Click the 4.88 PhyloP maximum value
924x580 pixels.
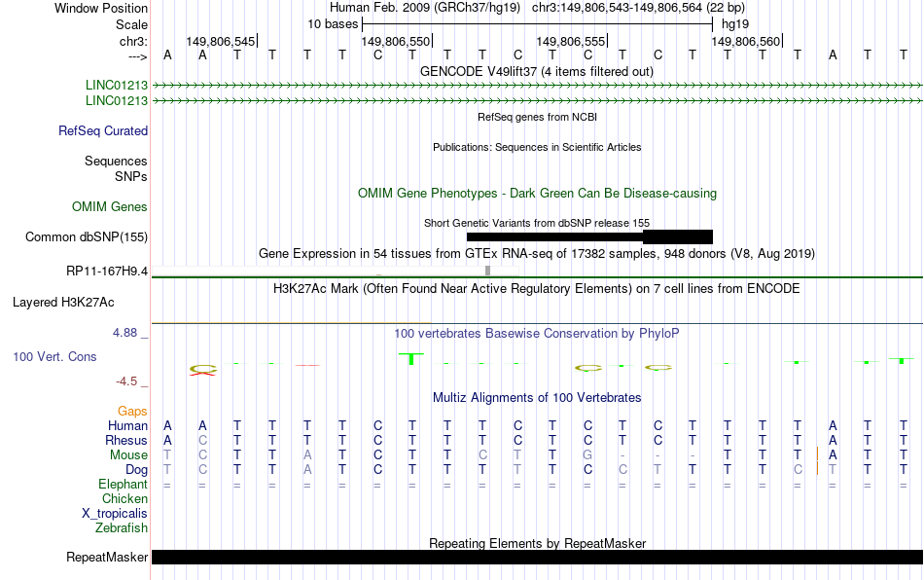tap(124, 333)
